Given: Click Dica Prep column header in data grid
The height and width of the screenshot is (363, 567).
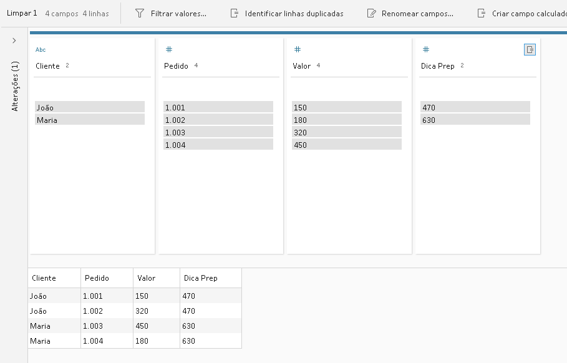Looking at the screenshot, I should coord(211,278).
